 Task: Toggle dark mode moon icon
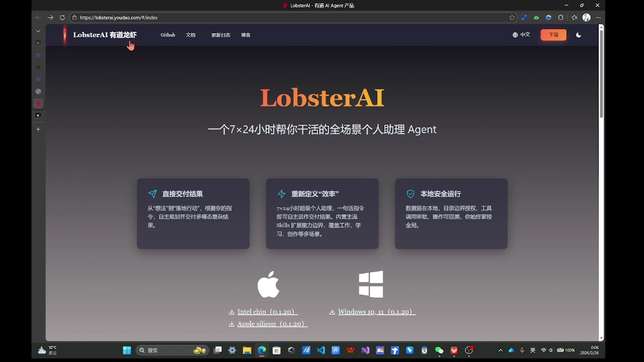pos(579,35)
